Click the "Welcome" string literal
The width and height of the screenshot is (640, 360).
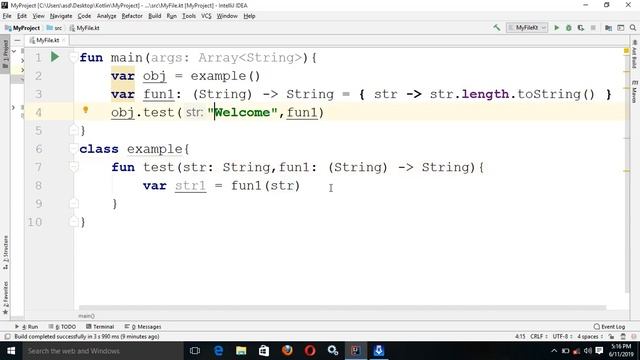click(x=242, y=112)
